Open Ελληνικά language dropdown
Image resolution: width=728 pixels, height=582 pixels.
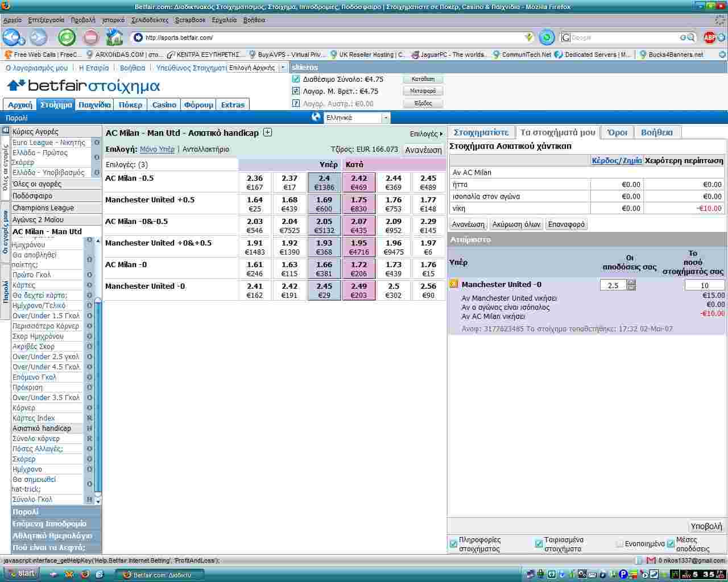point(357,118)
